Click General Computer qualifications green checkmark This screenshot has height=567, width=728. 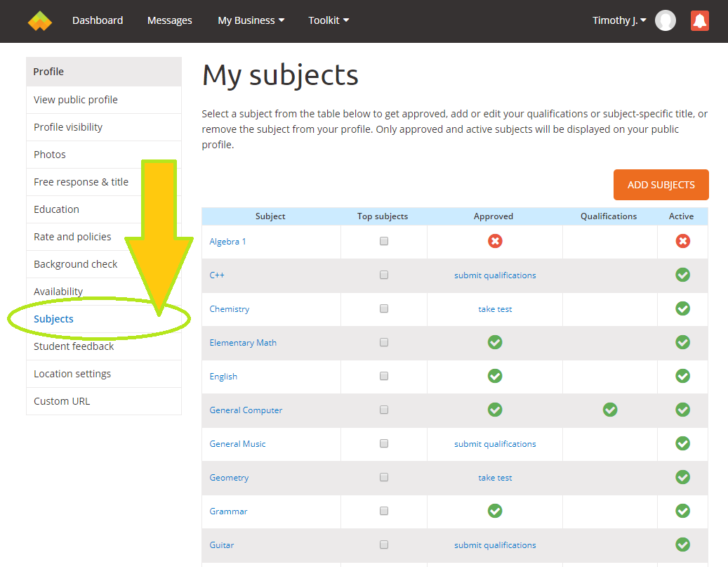click(x=610, y=410)
